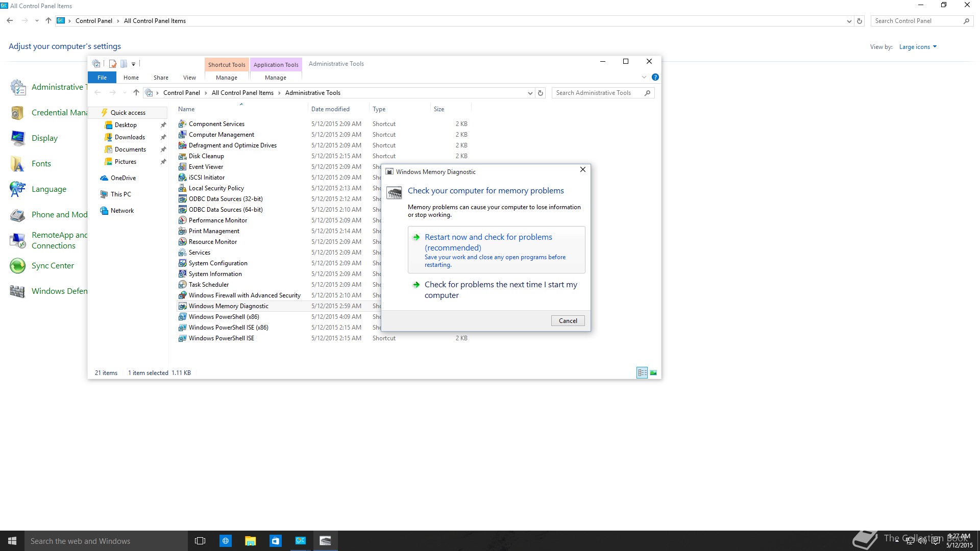
Task: Select the System Configuration icon
Action: [182, 263]
